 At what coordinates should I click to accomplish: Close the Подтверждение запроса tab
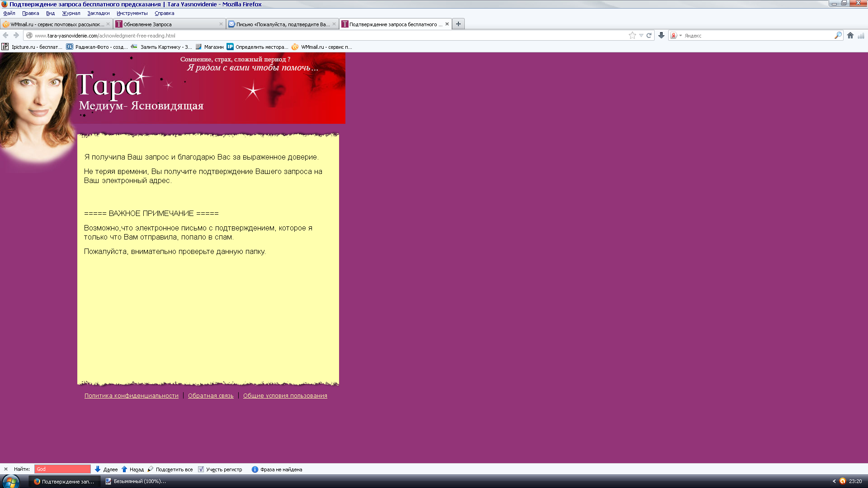pyautogui.click(x=447, y=24)
